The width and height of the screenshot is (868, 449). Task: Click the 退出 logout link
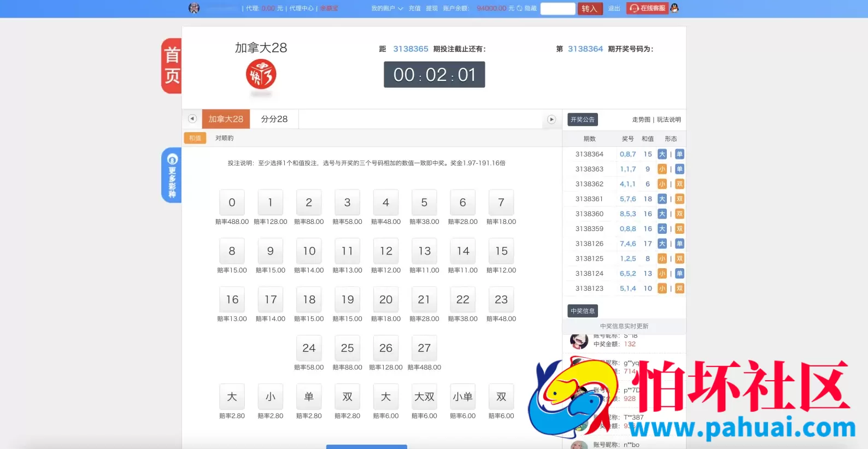click(614, 8)
